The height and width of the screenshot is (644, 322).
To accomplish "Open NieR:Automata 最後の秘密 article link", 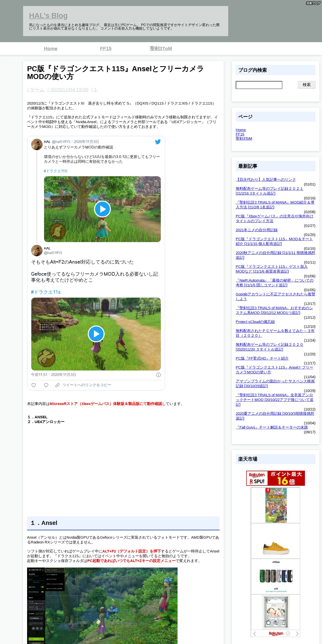I will (275, 283).
